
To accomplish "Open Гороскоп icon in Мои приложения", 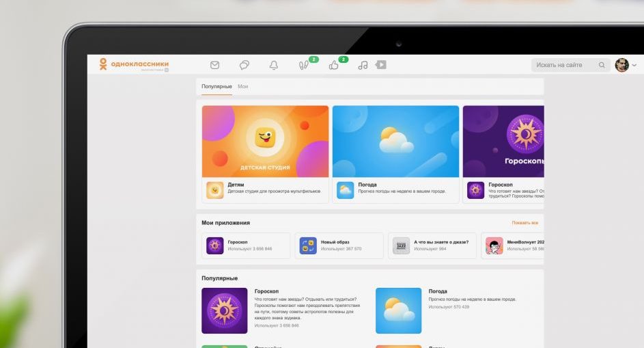I will point(215,245).
